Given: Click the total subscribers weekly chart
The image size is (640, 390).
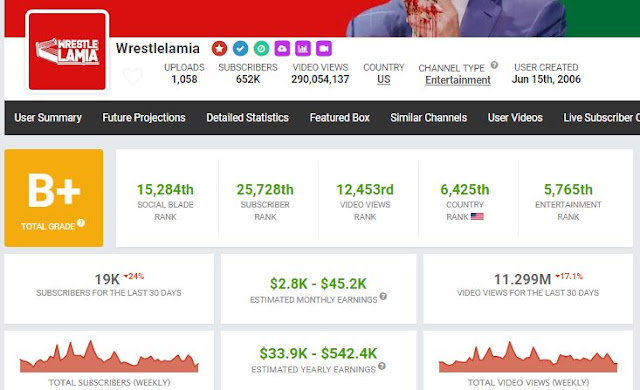Looking at the screenshot, I should tap(109, 356).
